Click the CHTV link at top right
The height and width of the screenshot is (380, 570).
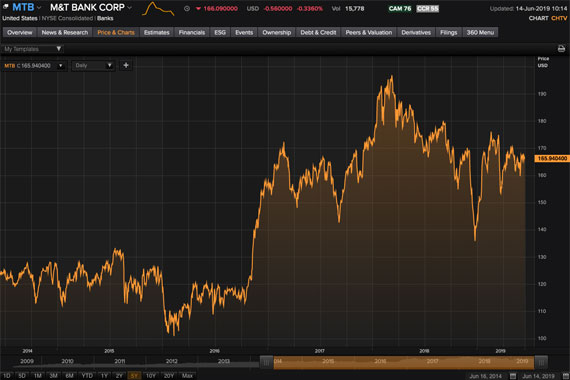coord(559,18)
